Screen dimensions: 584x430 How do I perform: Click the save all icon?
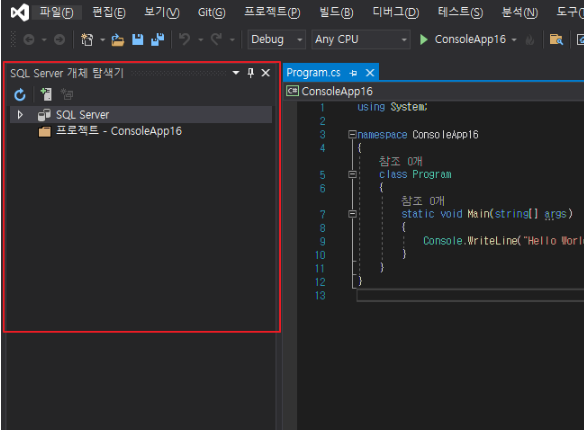pos(158,39)
